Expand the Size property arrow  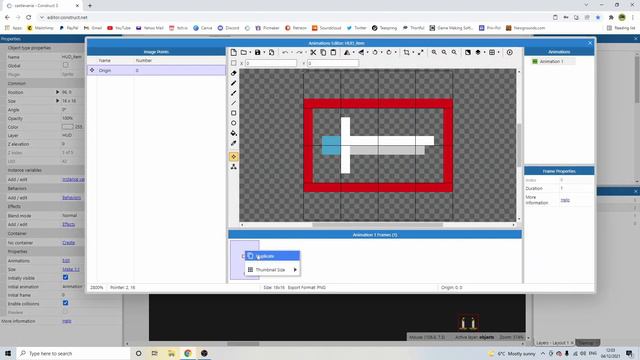tap(58, 100)
